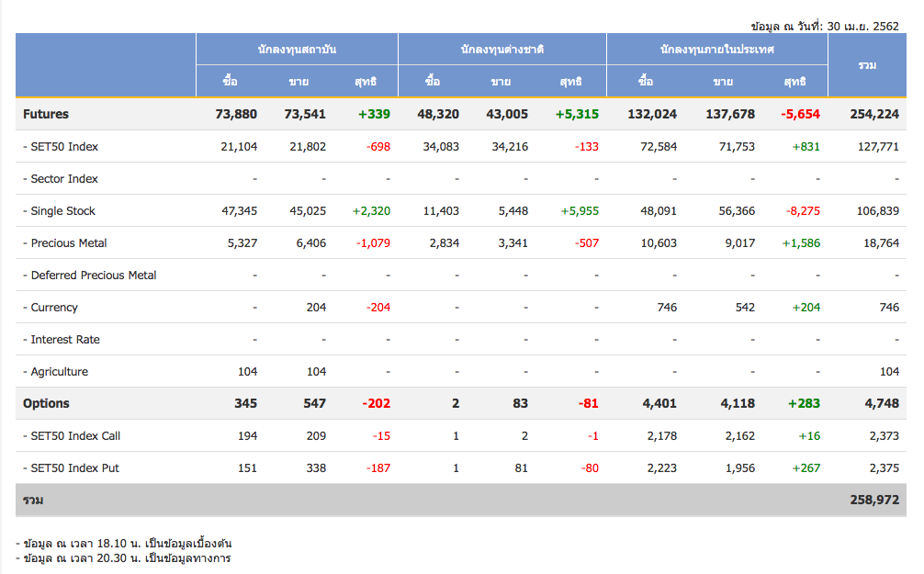
Task: Click SET50 Index Put net -187
Action: [x=378, y=467]
